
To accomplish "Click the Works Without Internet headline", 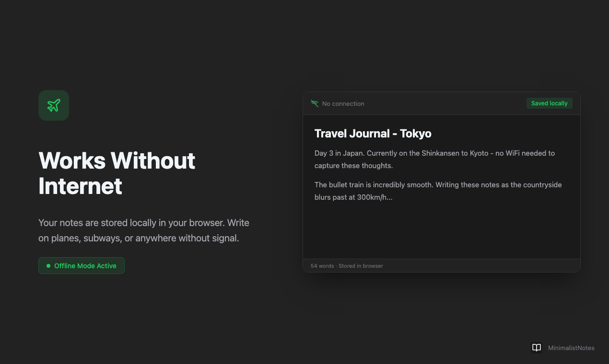I will click(117, 173).
